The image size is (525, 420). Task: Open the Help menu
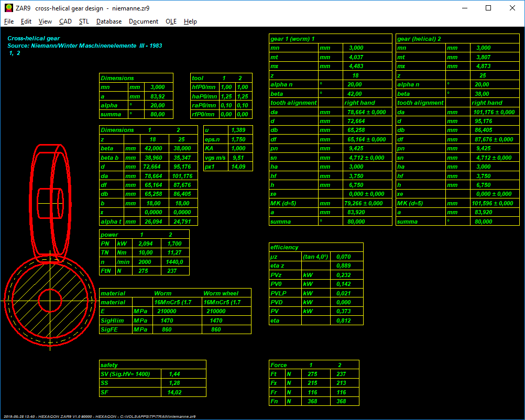pos(191,21)
